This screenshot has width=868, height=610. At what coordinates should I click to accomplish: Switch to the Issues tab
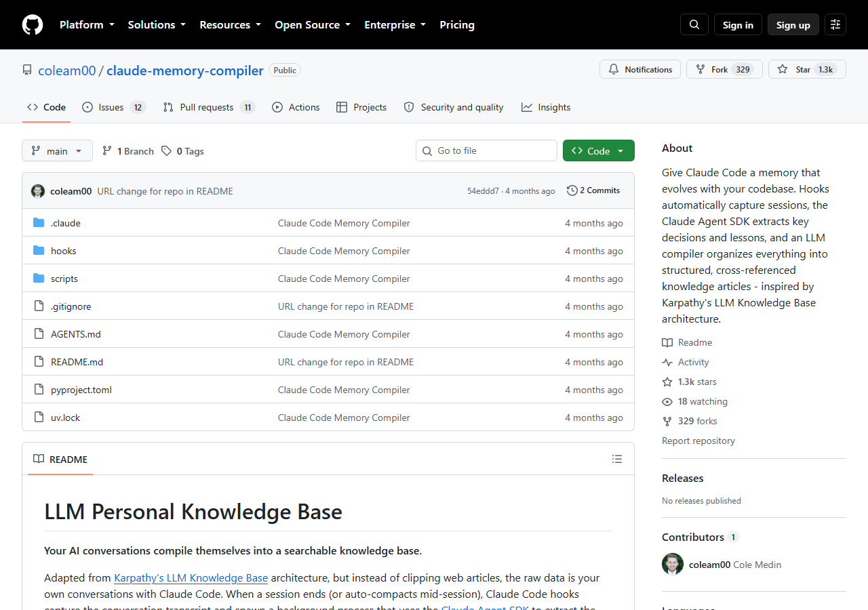(x=114, y=107)
